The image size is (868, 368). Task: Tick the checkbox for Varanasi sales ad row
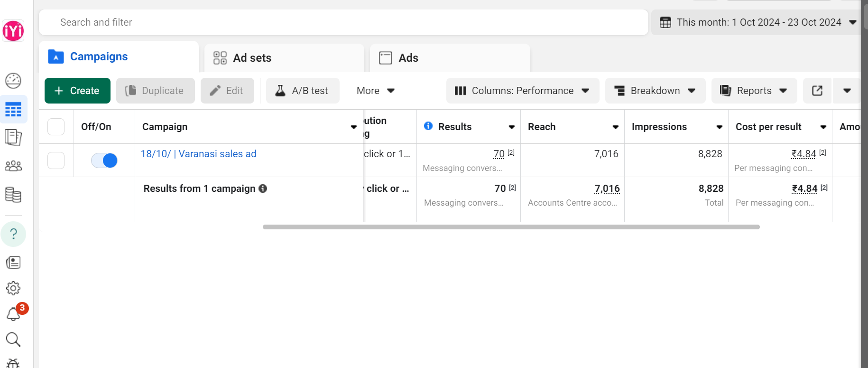point(56,160)
